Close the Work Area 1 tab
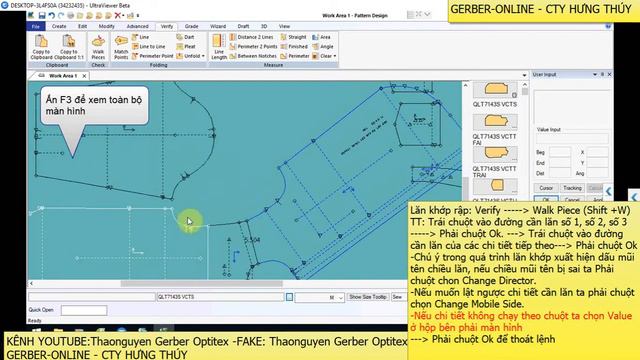The height and width of the screenshot is (360, 640). 84,76
